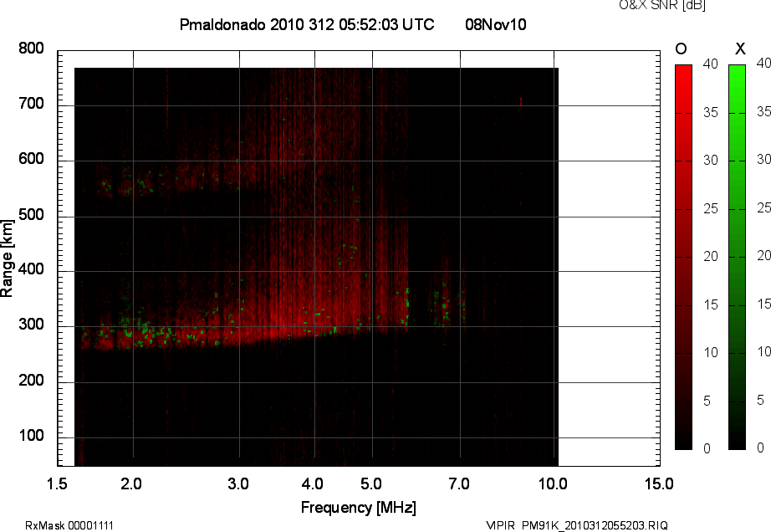The image size is (771, 532).
Task: Click the 600 range tick label
Action: [x=31, y=159]
